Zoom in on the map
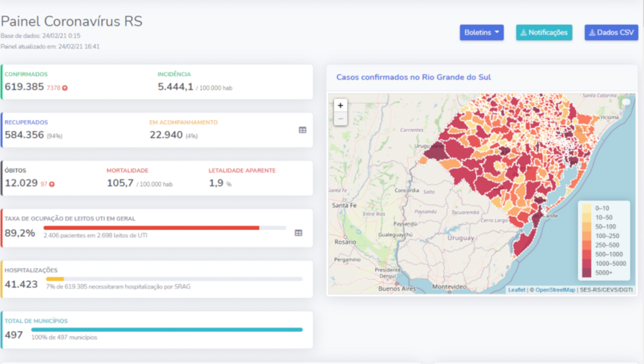Screen dimensions: 644x364 pyautogui.click(x=340, y=106)
